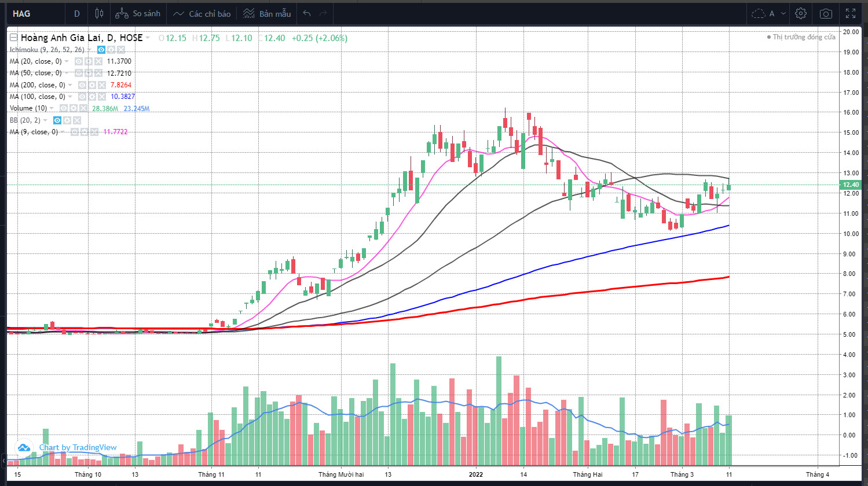This screenshot has width=868, height=486.
Task: Expand the Hoàng Anh Gia Lai symbol dropdown arrow
Action: click(x=148, y=38)
